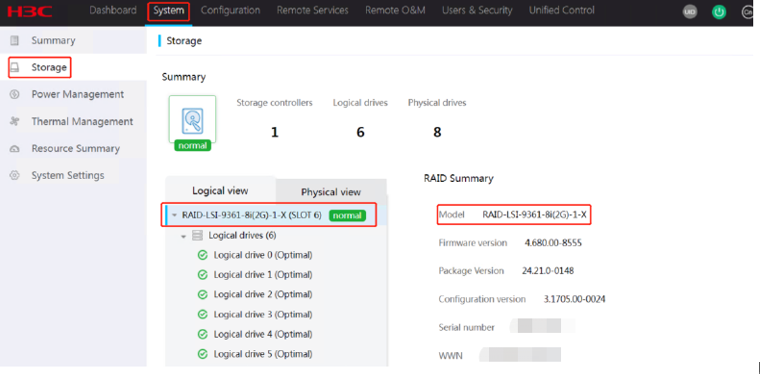Viewport: 760px width, 374px height.
Task: Open Thermal Management page
Action: [82, 121]
